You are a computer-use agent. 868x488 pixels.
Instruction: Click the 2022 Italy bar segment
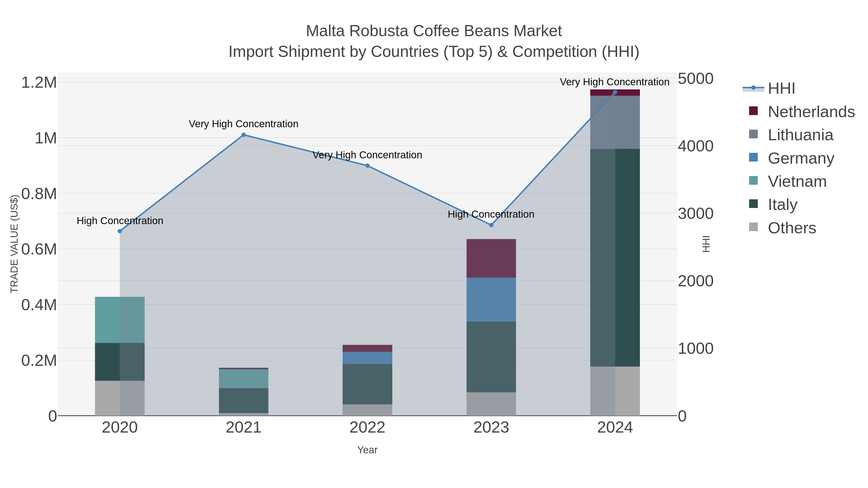pos(367,384)
